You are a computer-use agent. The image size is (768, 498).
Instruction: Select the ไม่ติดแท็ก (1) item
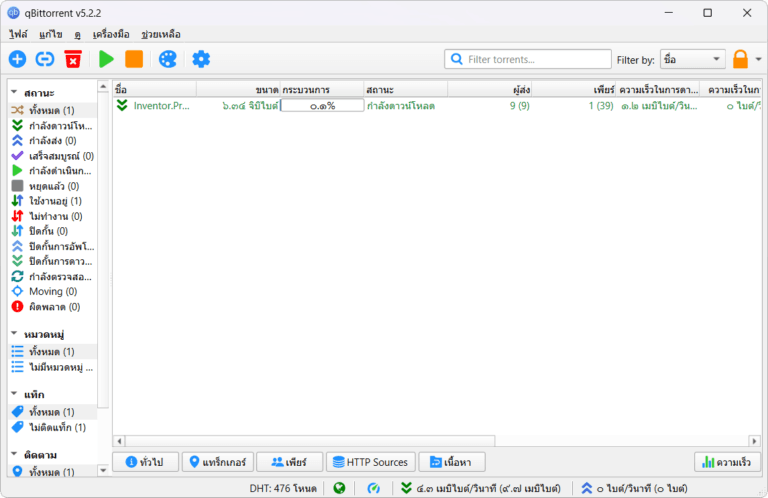click(x=52, y=427)
